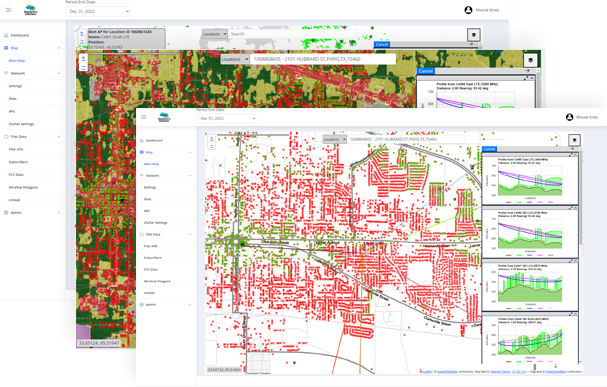Click the Admin gear icon in the front window sidebar
This screenshot has height=387, width=607.
point(142,305)
